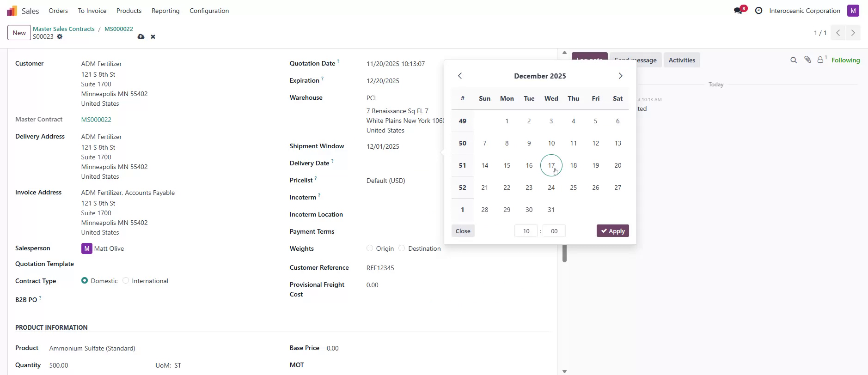Click the New button
868x375 pixels.
click(19, 33)
